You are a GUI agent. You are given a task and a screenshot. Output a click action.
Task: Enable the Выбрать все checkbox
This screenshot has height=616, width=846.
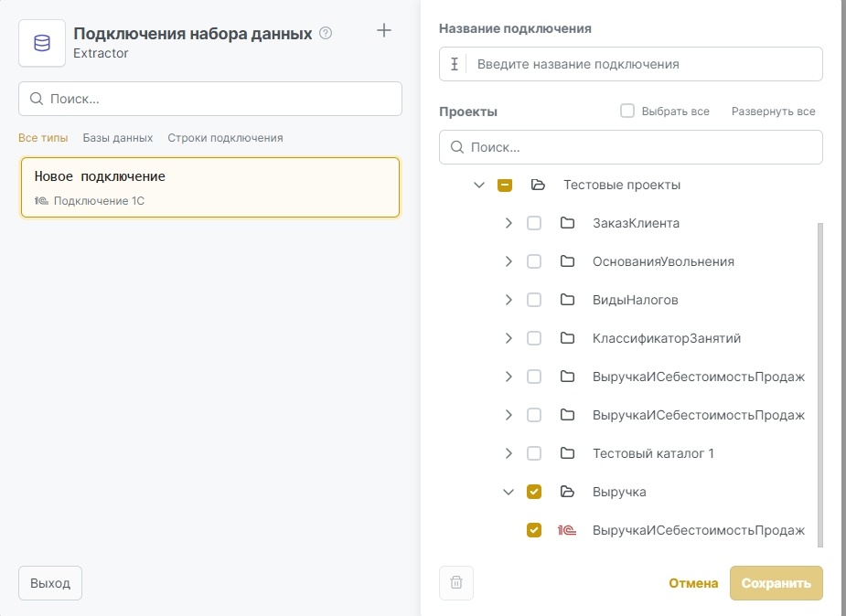point(627,112)
